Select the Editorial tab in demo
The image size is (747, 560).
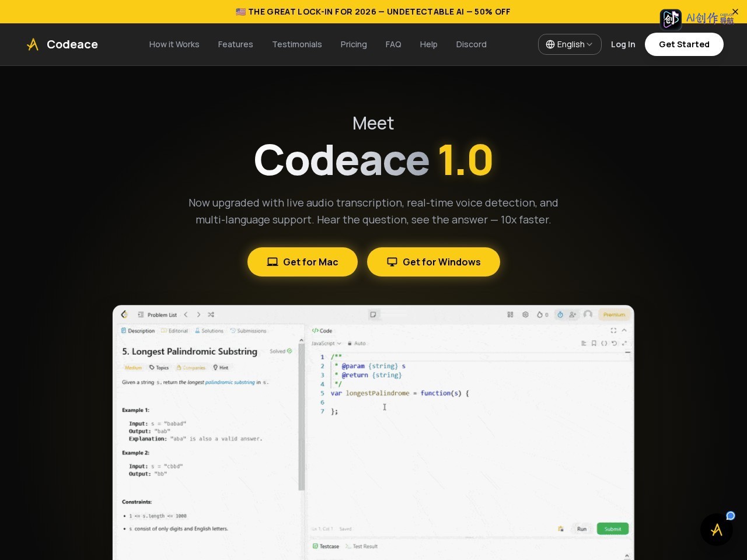[x=175, y=331]
